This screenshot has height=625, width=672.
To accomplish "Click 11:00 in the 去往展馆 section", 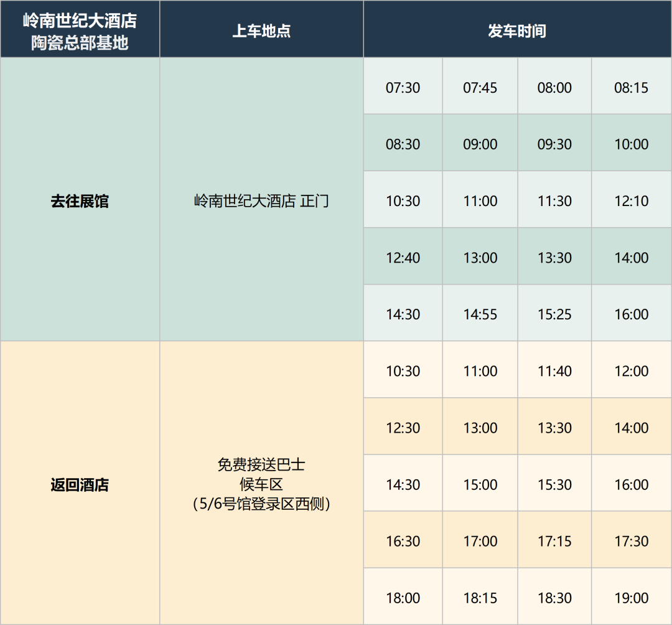I will pos(480,199).
